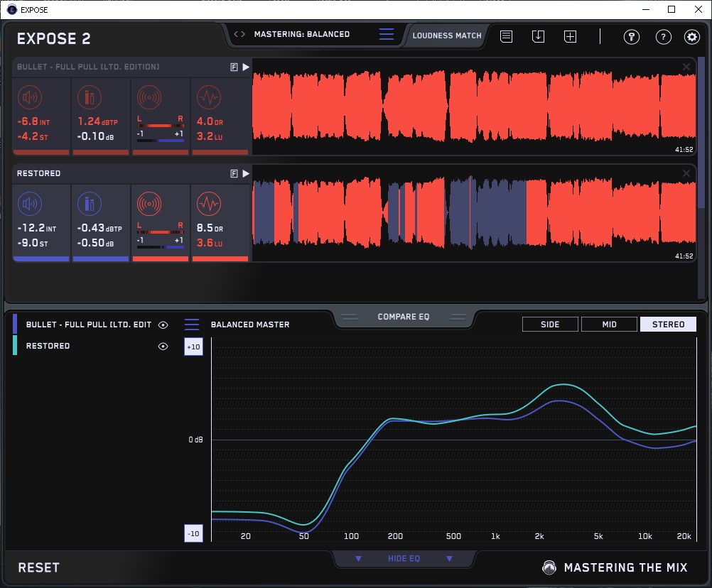Viewport: 712px width, 588px height.
Task: Click the add track plus icon
Action: point(570,36)
